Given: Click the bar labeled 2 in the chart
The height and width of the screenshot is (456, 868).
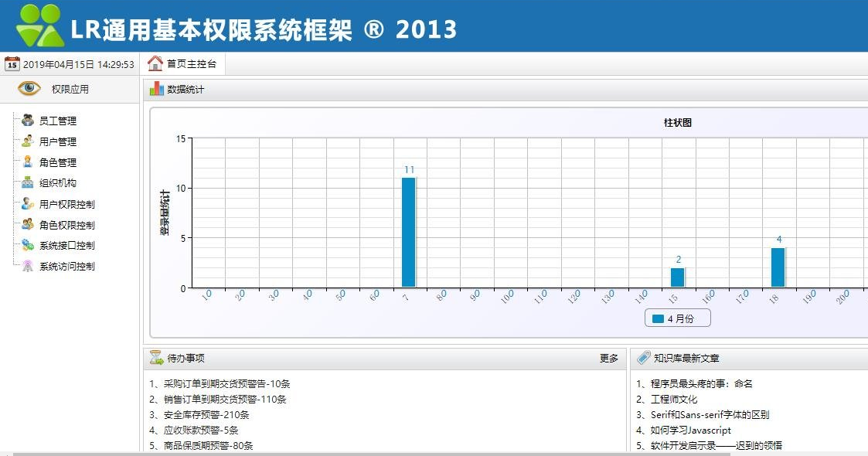Looking at the screenshot, I should coord(678,277).
